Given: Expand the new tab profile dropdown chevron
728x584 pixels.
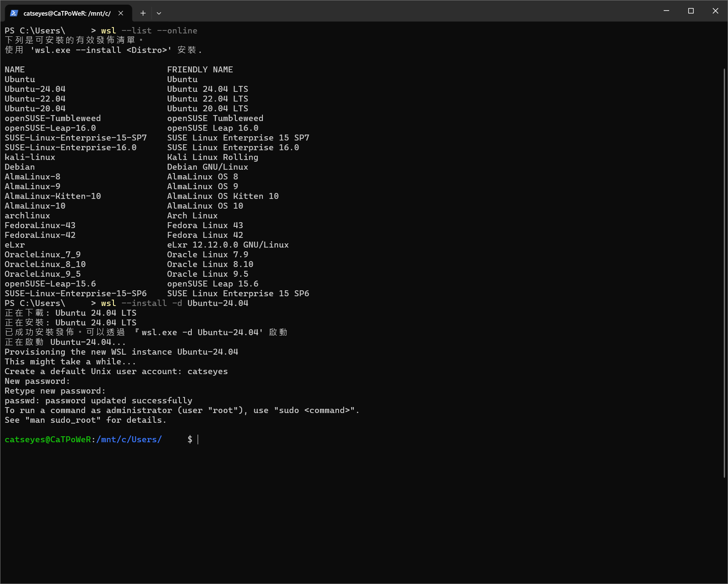Looking at the screenshot, I should [159, 13].
